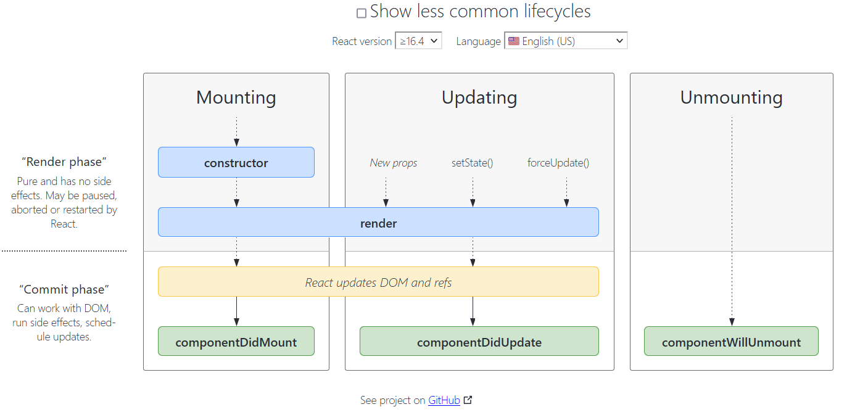
Task: Click the Unmounting column header
Action: click(731, 97)
